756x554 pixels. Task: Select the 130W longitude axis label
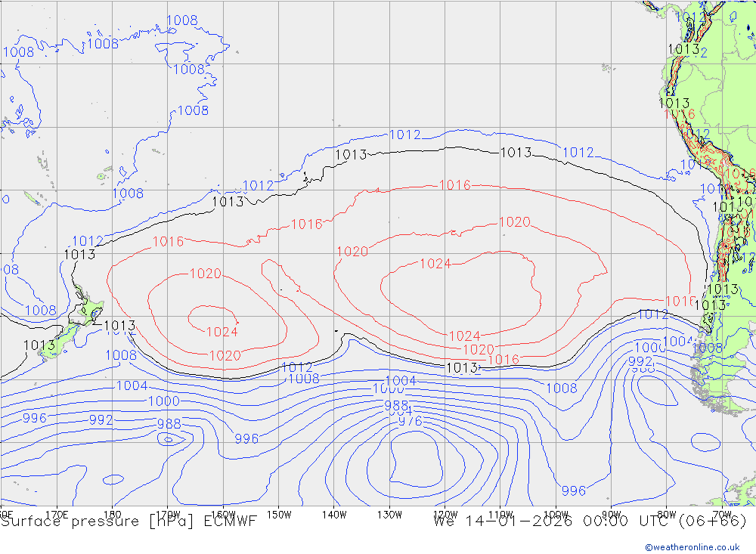[389, 515]
